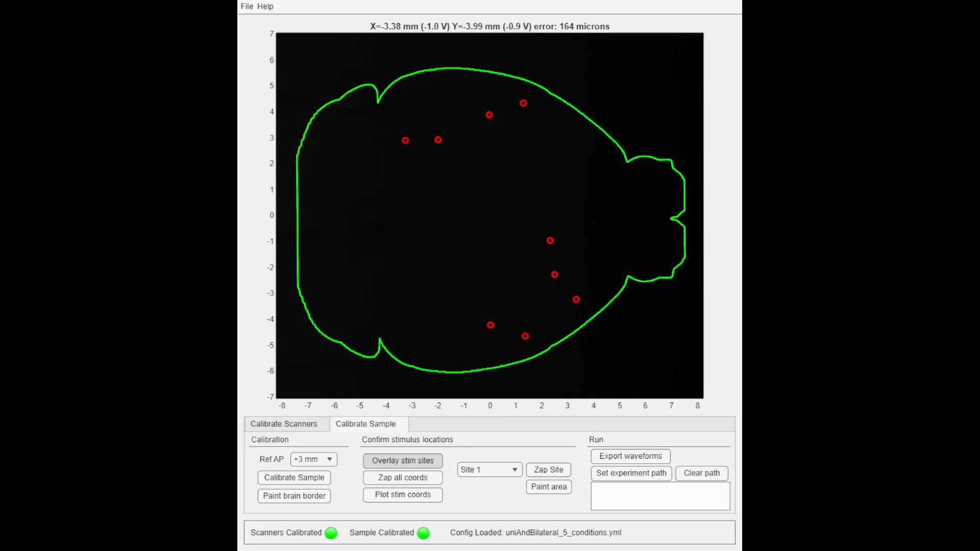Click Set experiment path button
This screenshot has width=980, height=551.
tap(631, 473)
